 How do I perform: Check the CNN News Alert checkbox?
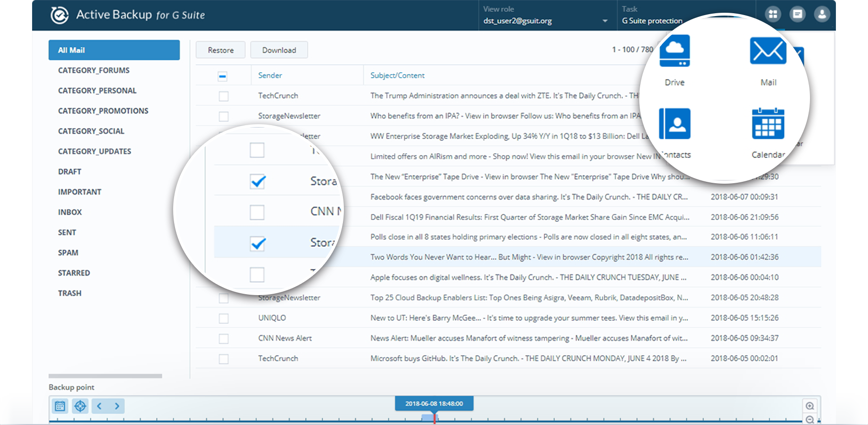point(224,339)
